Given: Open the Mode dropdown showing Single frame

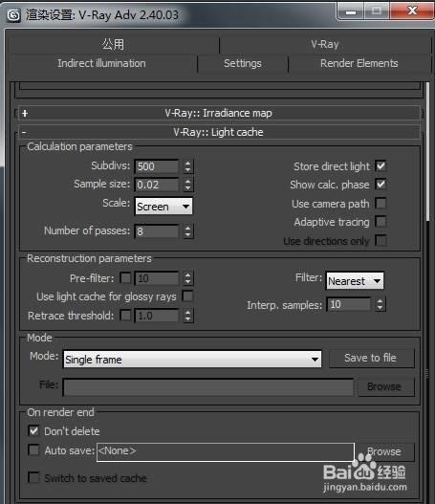Looking at the screenshot, I should [x=192, y=359].
